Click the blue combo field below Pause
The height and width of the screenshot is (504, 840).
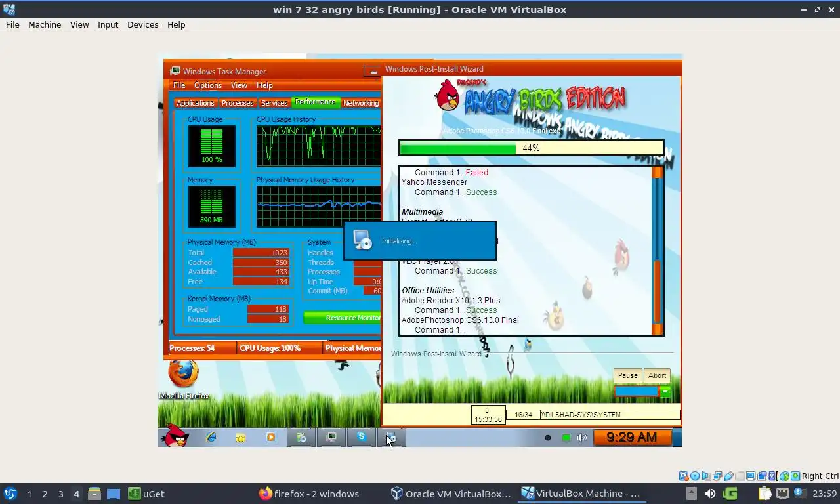636,392
